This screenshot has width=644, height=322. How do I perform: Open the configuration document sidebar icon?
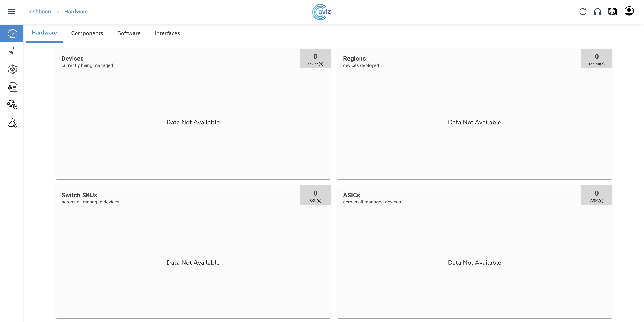[12, 87]
